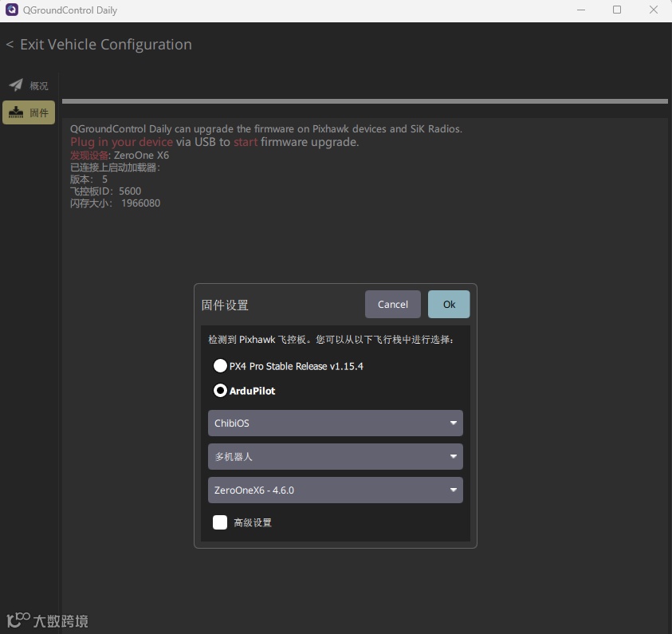
Task: Open the 多机器人 vehicle type dropdown
Action: pos(335,456)
